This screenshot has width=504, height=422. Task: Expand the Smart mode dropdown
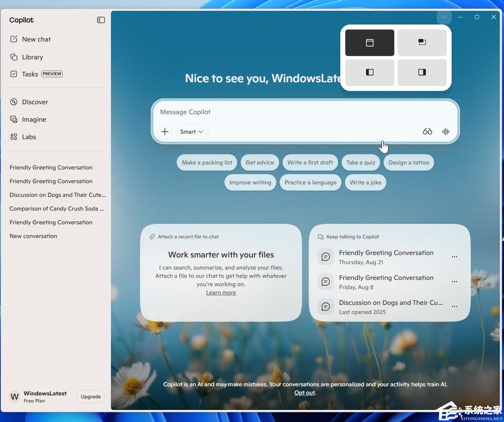pos(192,132)
